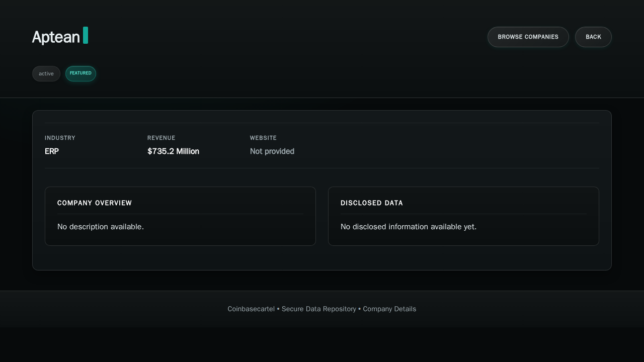Click the Aptean company heading

[x=56, y=37]
